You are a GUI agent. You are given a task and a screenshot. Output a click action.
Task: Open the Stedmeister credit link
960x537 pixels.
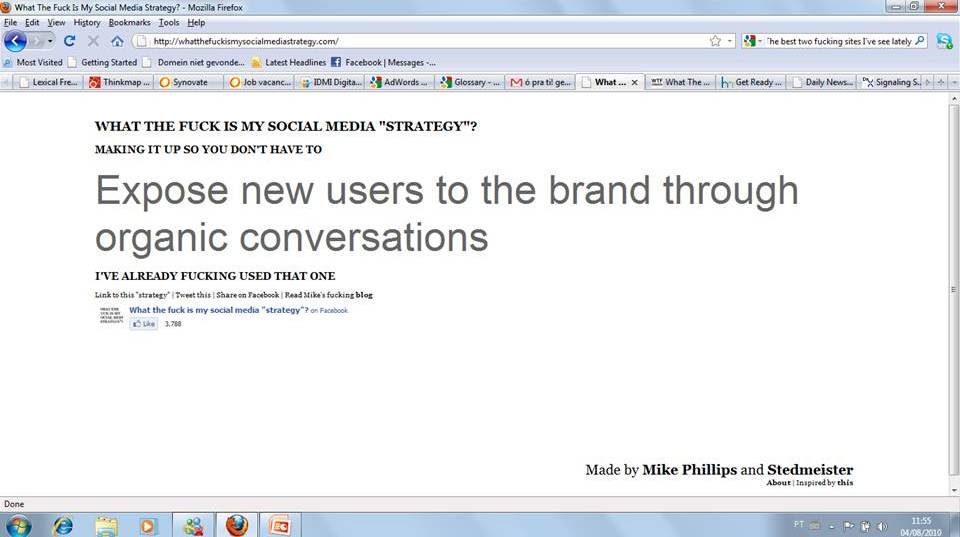tap(810, 470)
